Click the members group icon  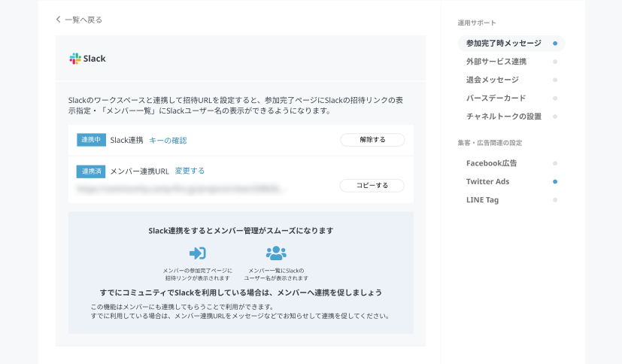pos(276,253)
